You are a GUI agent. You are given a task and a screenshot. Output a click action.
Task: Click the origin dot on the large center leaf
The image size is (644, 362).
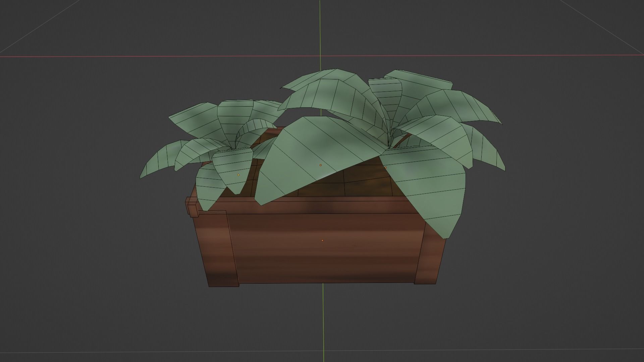[x=320, y=165]
